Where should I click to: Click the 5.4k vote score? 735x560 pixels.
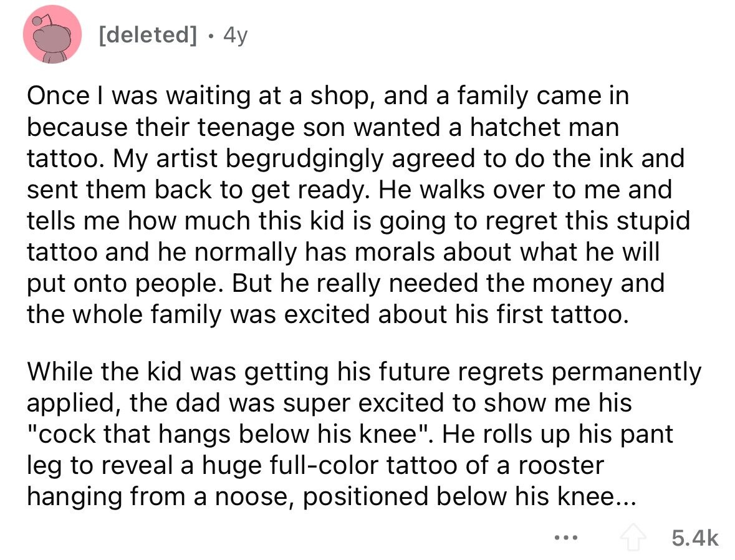coord(694,538)
